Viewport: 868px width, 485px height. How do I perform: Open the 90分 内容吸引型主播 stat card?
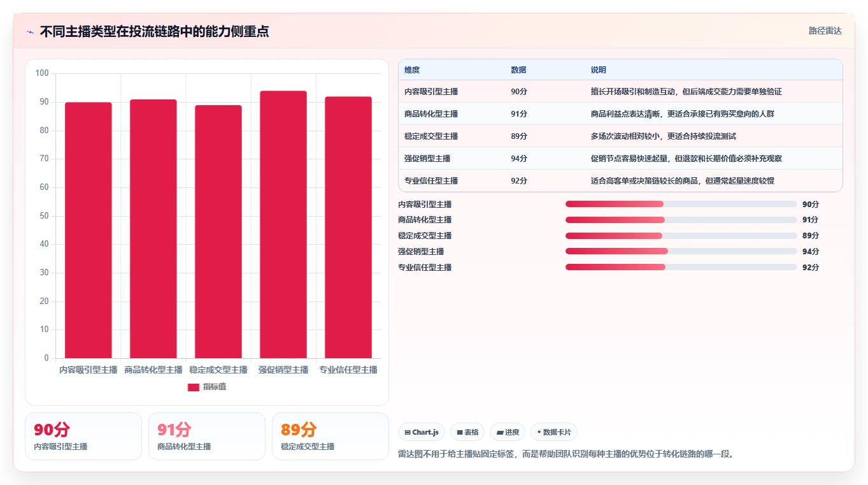(x=83, y=436)
